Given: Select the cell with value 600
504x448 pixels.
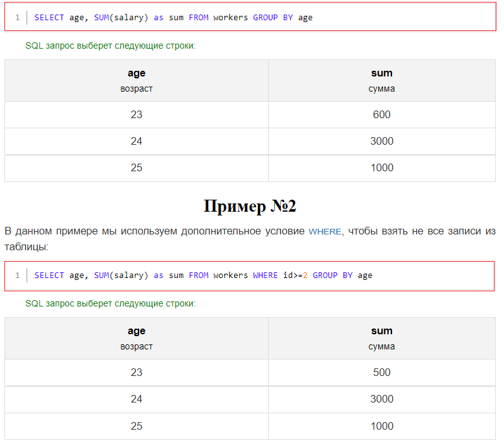Looking at the screenshot, I should pos(382,114).
